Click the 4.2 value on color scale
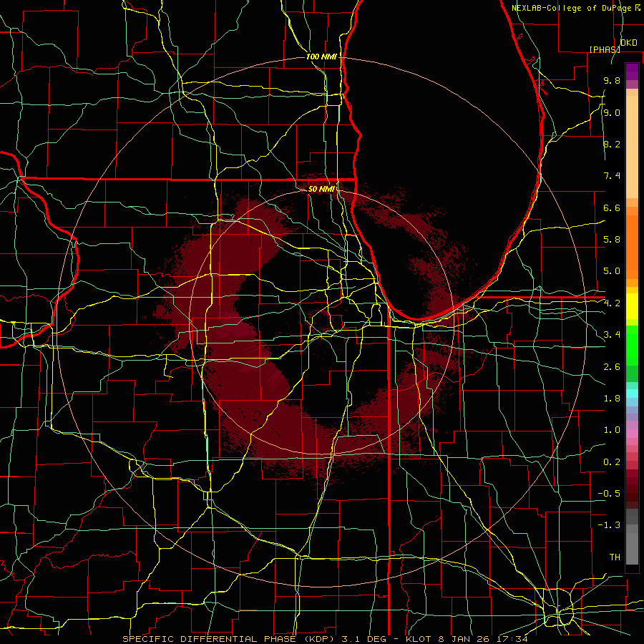Image resolution: width=644 pixels, height=644 pixels. [612, 303]
